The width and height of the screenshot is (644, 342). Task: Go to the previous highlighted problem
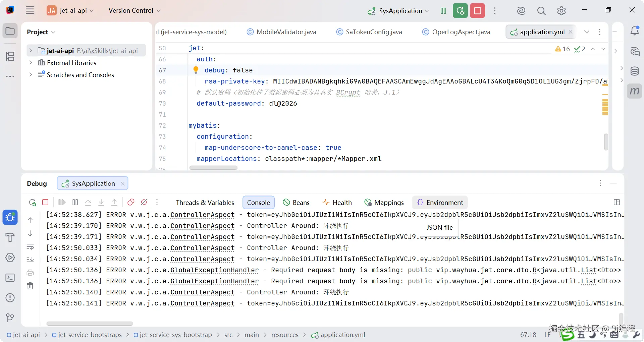[x=593, y=49]
